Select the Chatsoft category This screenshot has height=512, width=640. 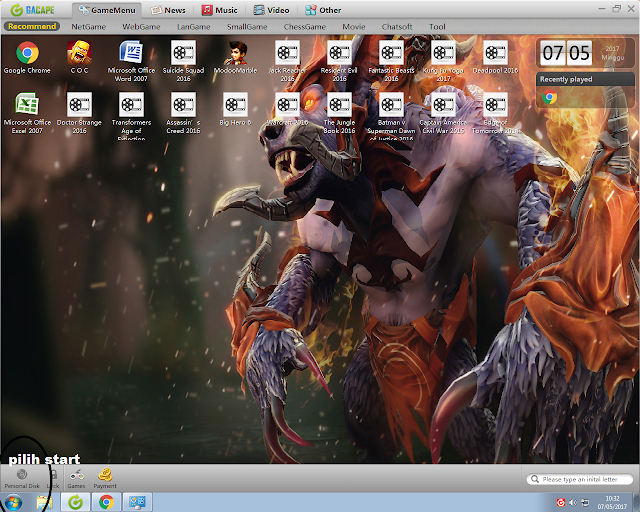[x=397, y=27]
